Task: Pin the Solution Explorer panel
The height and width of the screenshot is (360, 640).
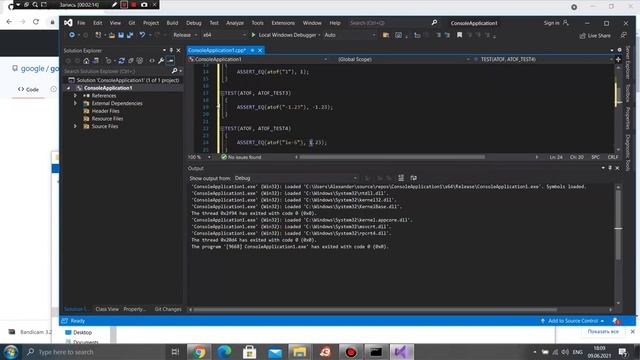Action: tap(171, 51)
